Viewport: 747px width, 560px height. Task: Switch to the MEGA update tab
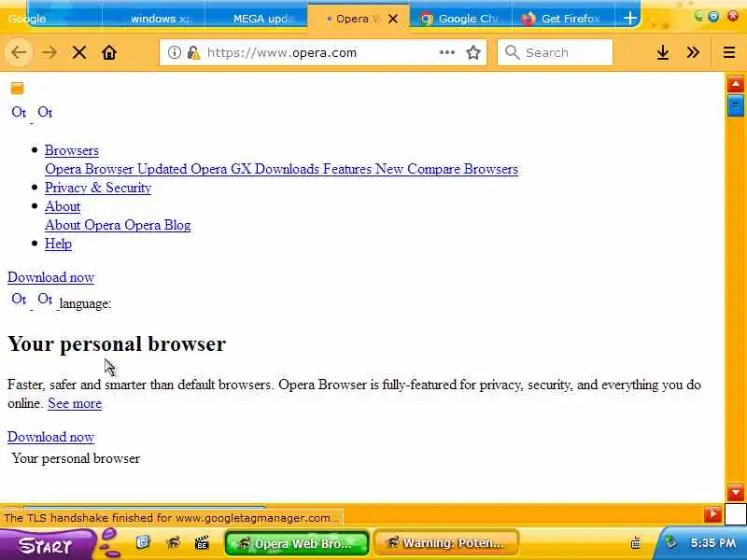pyautogui.click(x=256, y=19)
